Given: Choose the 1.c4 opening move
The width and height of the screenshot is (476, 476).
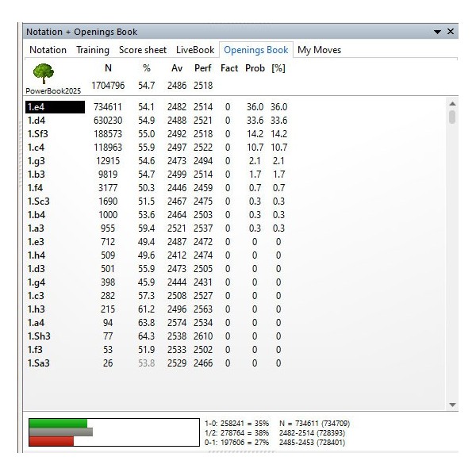Looking at the screenshot, I should (35, 148).
